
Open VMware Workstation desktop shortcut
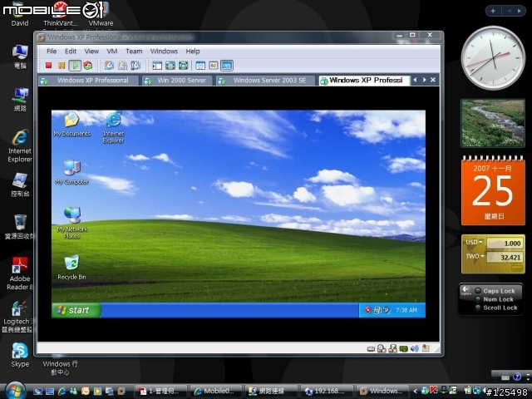[101, 14]
